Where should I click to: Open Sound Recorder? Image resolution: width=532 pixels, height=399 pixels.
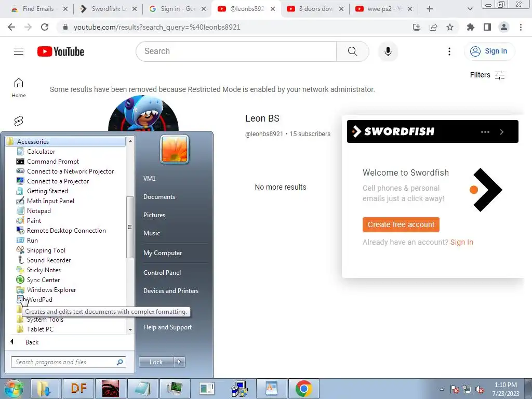pos(48,260)
